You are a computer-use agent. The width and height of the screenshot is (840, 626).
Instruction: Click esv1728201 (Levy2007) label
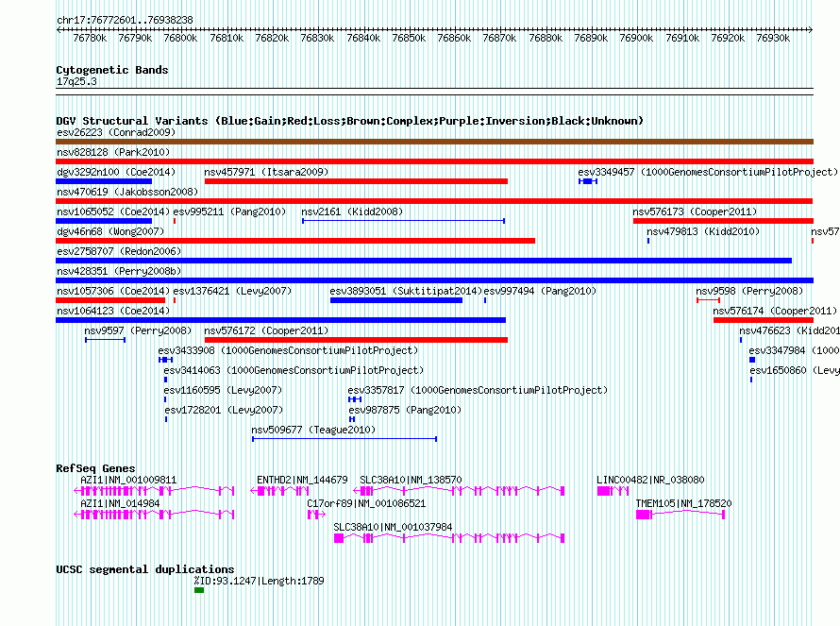coord(224,410)
